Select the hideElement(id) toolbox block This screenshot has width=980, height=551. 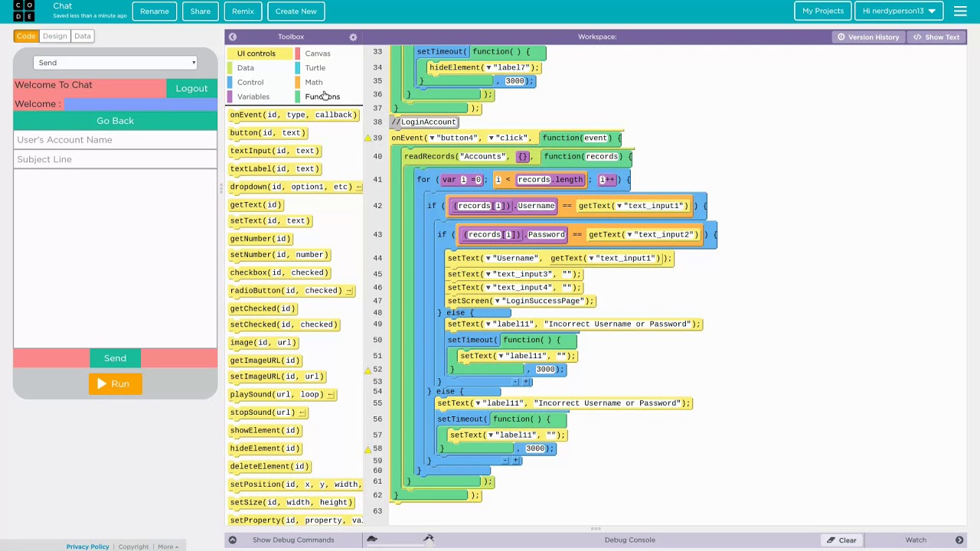265,448
